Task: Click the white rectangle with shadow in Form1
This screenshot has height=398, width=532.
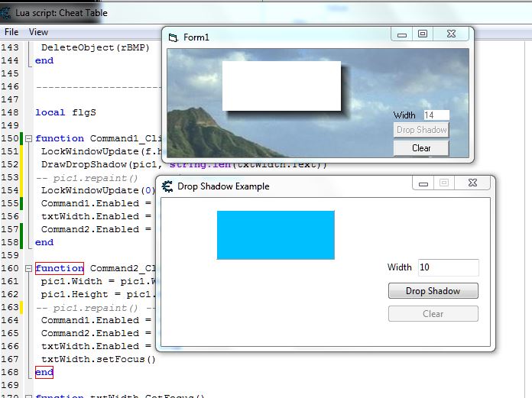Action: [281, 86]
